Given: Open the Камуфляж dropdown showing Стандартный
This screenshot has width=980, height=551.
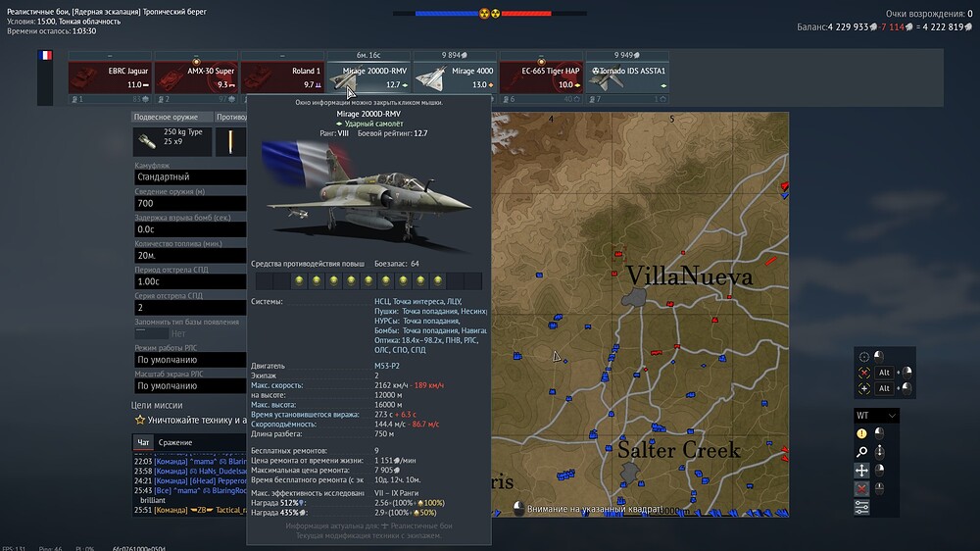Looking at the screenshot, I should click(x=190, y=177).
